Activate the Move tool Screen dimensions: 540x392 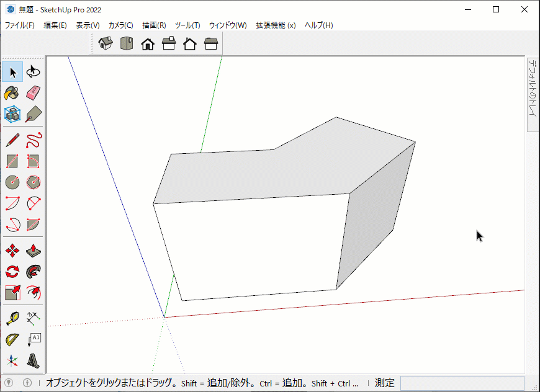pos(12,251)
